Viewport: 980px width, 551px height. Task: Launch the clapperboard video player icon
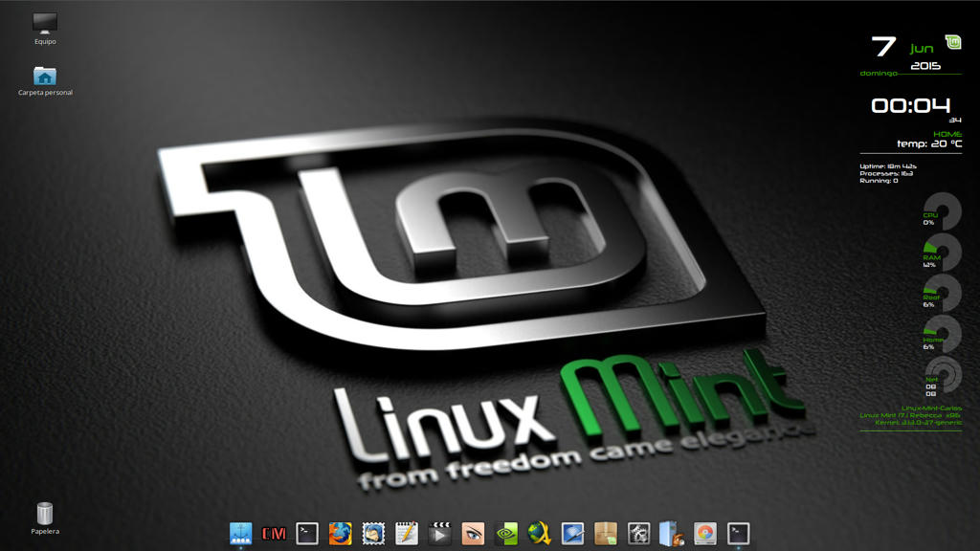(439, 534)
